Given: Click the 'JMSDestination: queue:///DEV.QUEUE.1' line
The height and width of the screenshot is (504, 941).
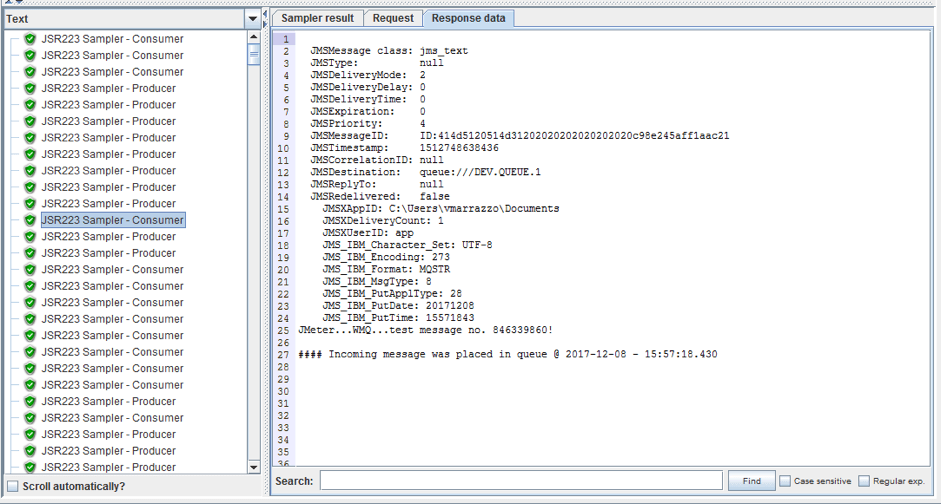Looking at the screenshot, I should tap(425, 172).
